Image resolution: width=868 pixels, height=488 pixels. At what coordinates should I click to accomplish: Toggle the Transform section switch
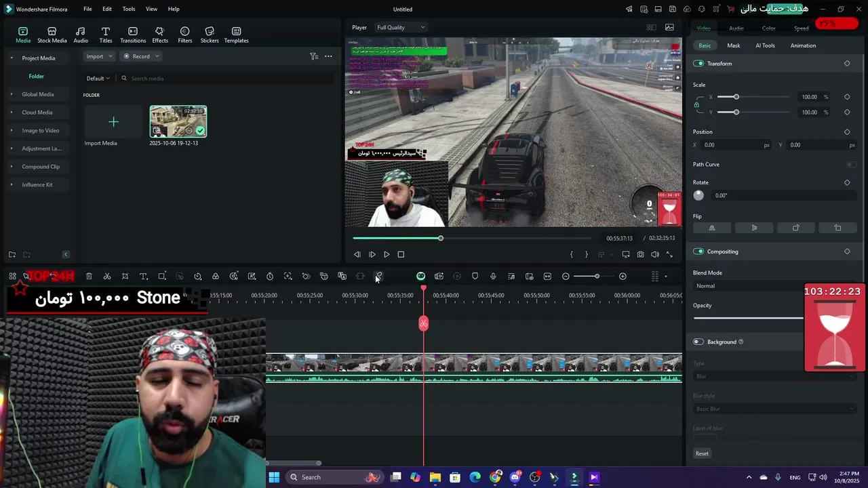698,64
